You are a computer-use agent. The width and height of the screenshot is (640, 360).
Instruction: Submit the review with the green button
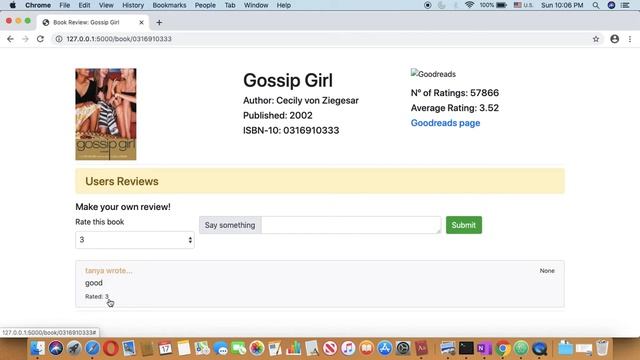coord(464,225)
